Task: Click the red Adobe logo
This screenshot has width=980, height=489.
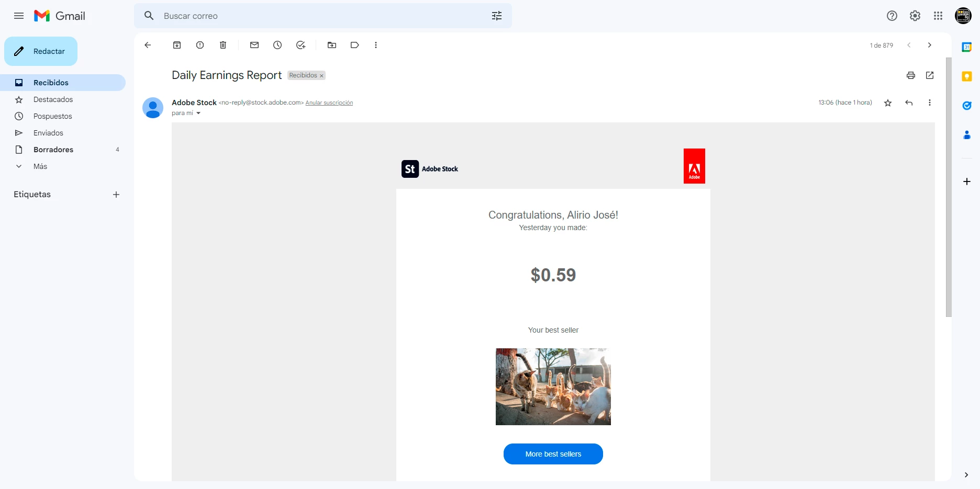Action: pyautogui.click(x=694, y=166)
